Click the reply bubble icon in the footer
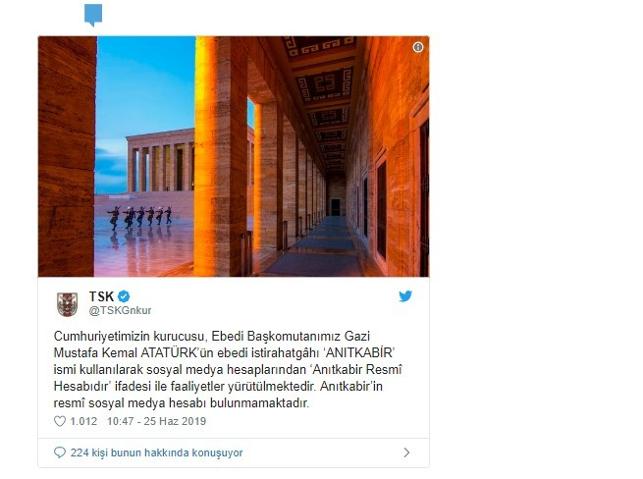 click(x=60, y=453)
